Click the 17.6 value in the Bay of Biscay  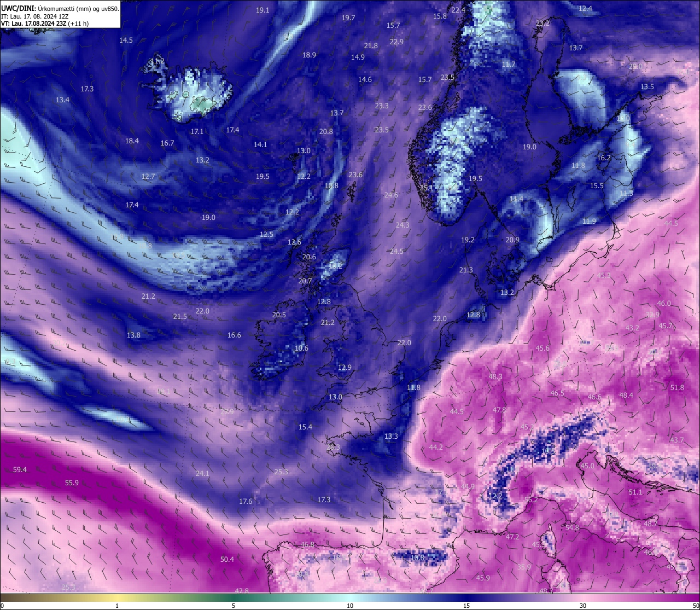(246, 502)
